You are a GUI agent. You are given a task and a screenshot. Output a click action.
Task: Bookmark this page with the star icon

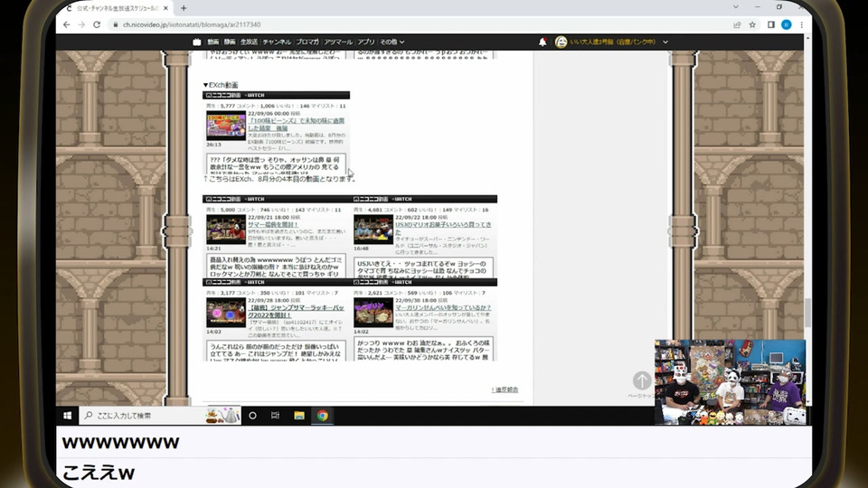pos(752,24)
